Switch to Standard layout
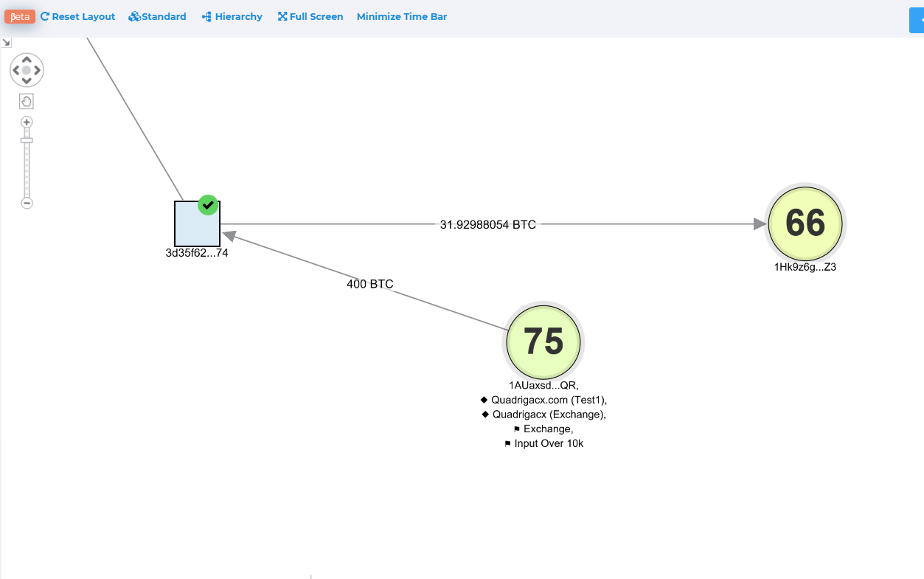Screen dimensions: 924x579 (157, 16)
